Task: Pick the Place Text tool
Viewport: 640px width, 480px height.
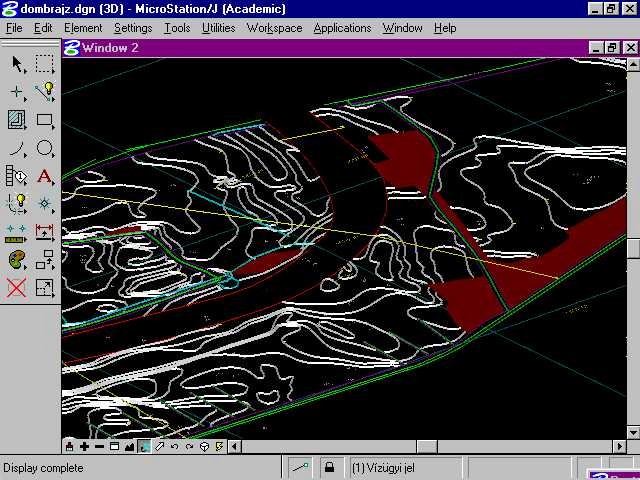Action: pos(45,177)
